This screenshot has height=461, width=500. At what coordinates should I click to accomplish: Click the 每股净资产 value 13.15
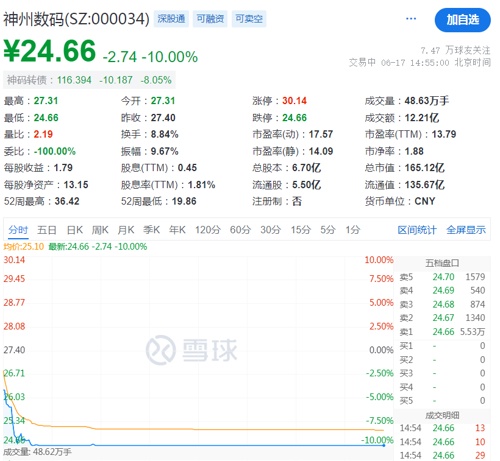click(76, 185)
